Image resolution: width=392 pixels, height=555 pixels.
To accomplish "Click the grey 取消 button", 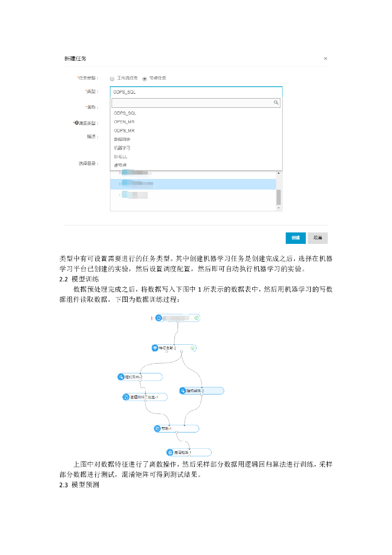I will (x=317, y=238).
